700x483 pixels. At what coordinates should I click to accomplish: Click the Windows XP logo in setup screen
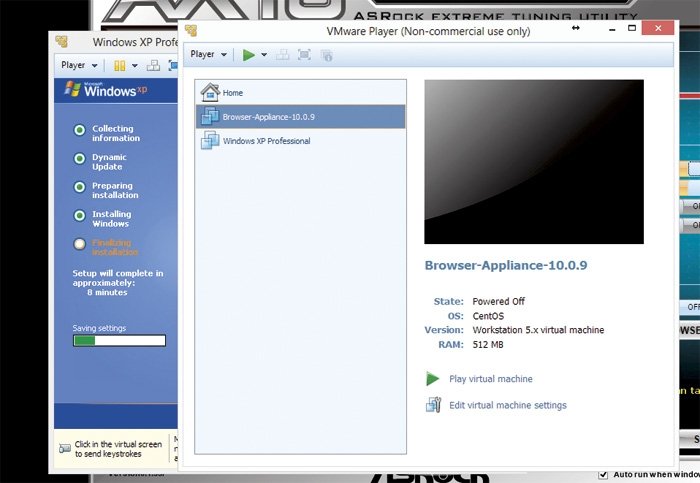coord(105,89)
